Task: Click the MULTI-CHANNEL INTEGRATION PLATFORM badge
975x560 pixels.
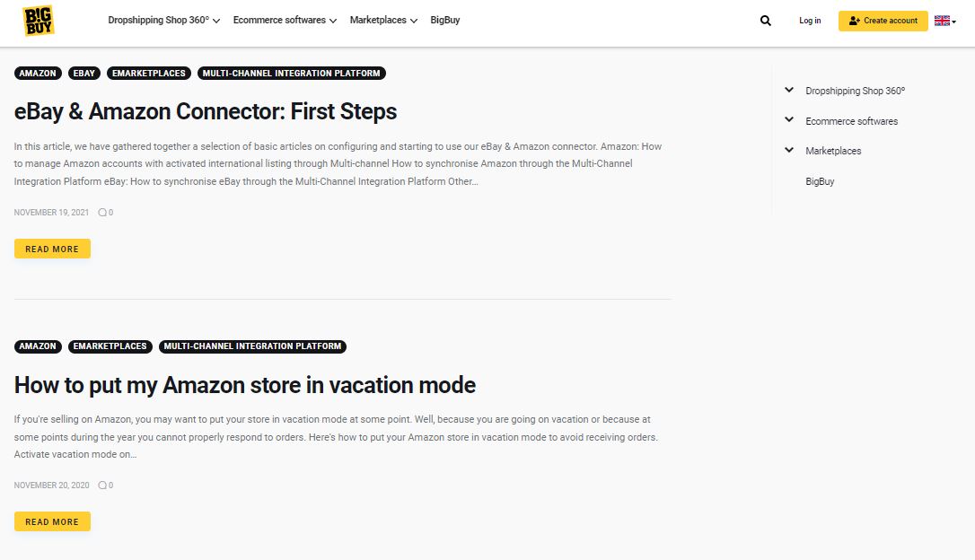Action: (292, 73)
